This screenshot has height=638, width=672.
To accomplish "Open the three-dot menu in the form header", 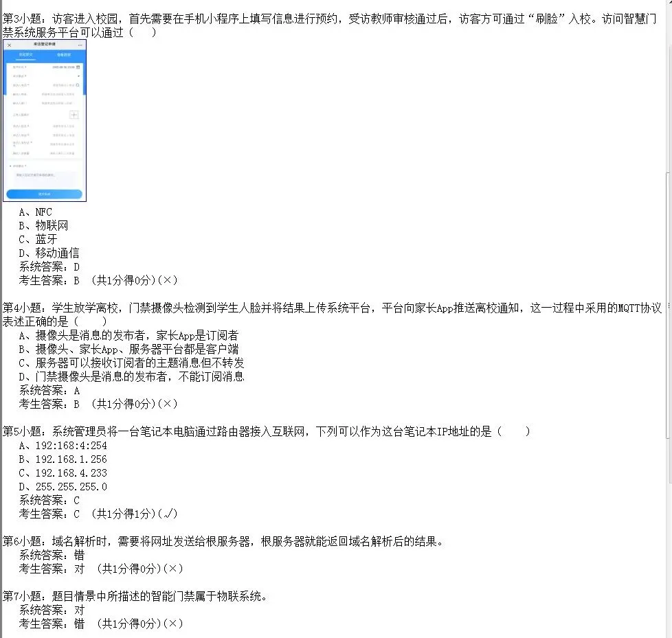I will click(79, 45).
